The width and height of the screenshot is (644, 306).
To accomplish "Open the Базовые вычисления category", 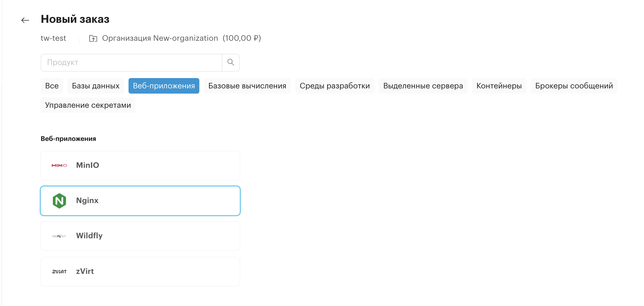I will 247,86.
